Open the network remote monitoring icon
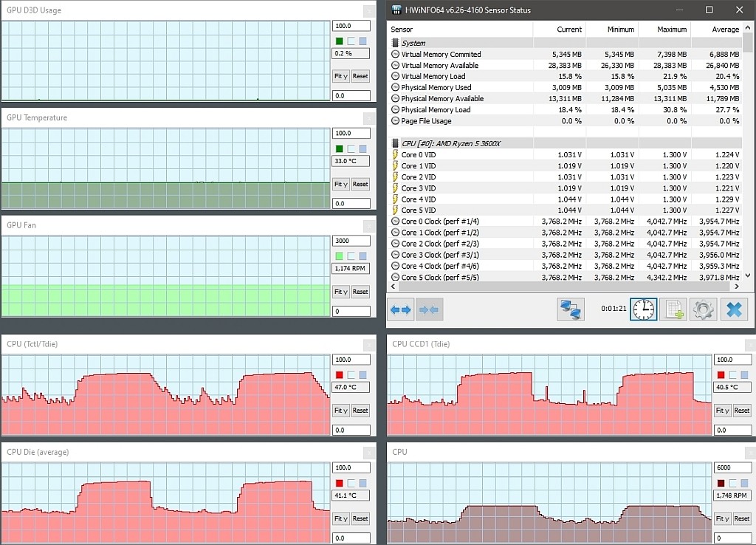The height and width of the screenshot is (545, 756). (x=571, y=309)
